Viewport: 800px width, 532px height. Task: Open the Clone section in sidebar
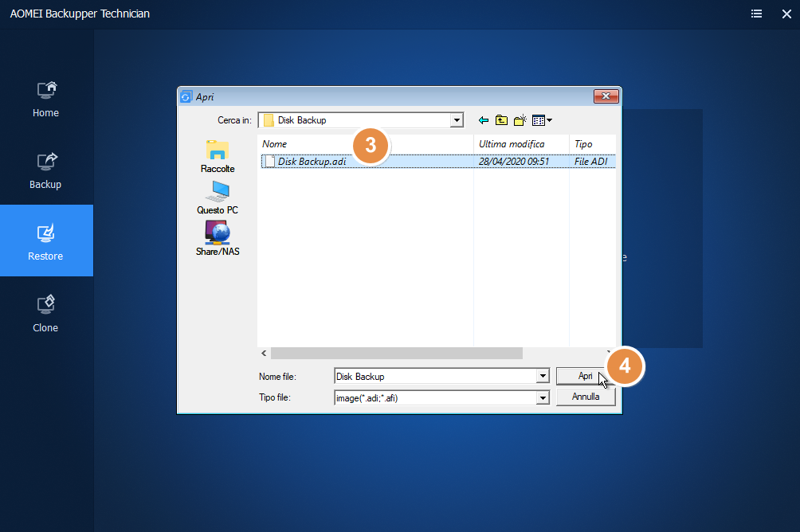(x=46, y=315)
